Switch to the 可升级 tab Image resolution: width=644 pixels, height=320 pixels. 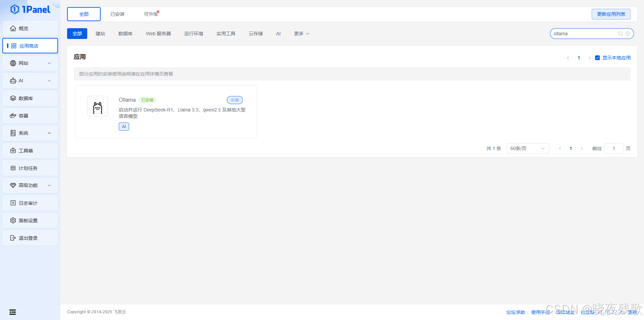point(151,14)
